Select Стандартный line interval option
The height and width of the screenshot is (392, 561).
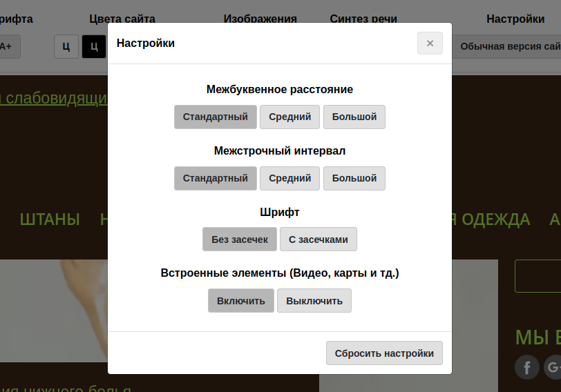tap(215, 178)
